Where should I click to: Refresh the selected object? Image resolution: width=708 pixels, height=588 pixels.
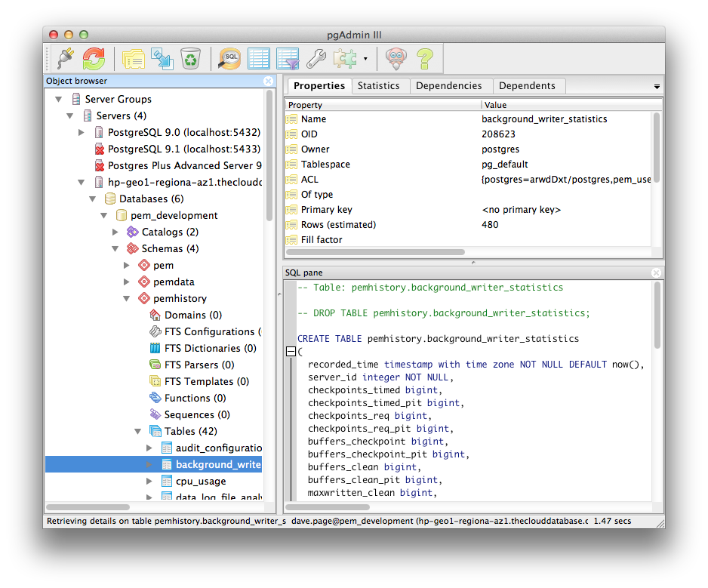(94, 58)
